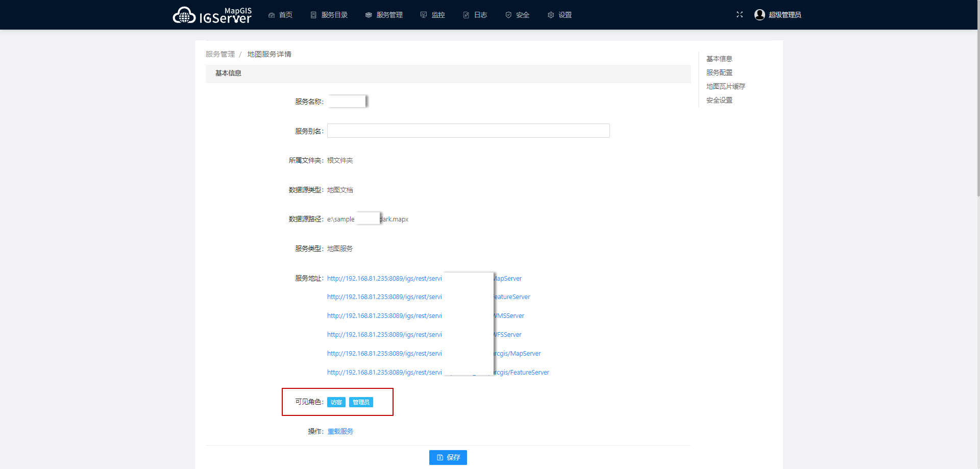The image size is (980, 469).
Task: Click the MapGIS IGServer logo
Action: click(x=212, y=15)
